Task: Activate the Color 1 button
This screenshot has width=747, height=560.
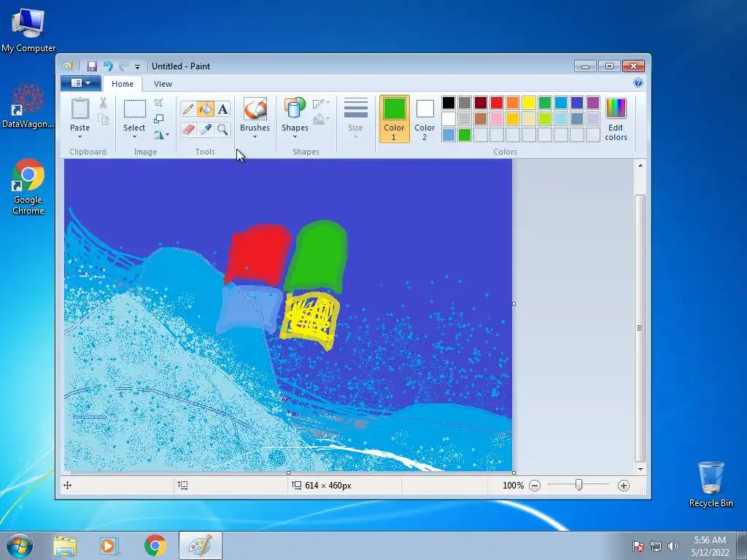Action: pyautogui.click(x=394, y=119)
